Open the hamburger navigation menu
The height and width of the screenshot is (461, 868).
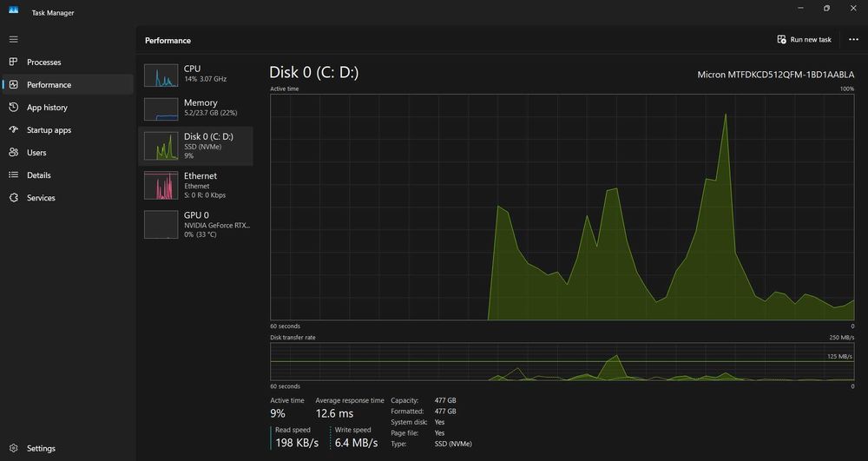pos(13,39)
